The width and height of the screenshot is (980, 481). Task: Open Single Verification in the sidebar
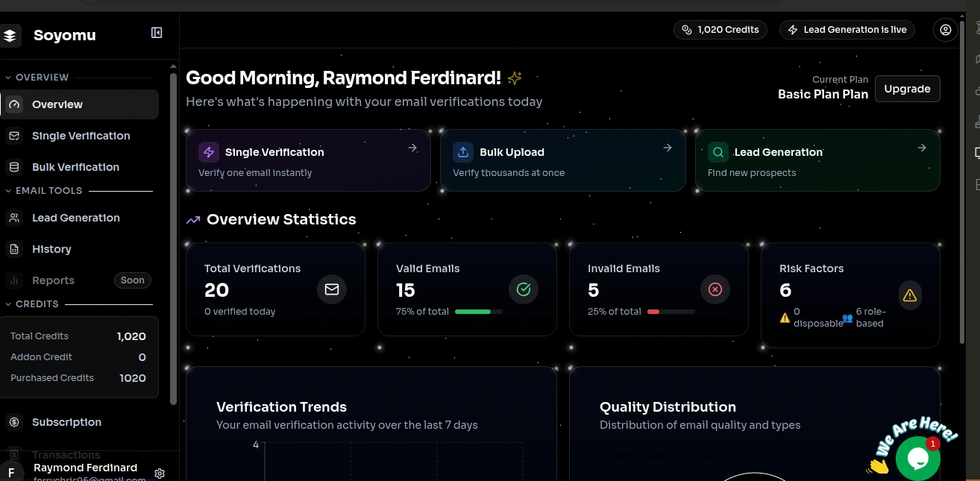81,136
